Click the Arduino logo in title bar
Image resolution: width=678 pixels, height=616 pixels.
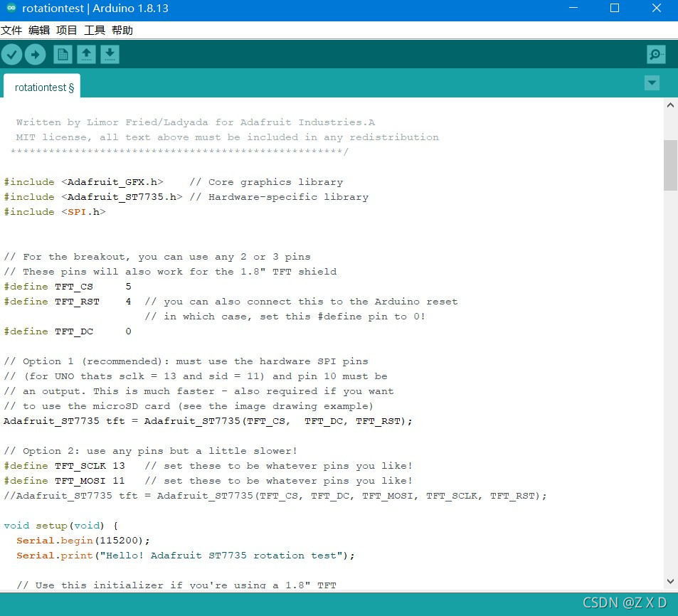coord(11,9)
